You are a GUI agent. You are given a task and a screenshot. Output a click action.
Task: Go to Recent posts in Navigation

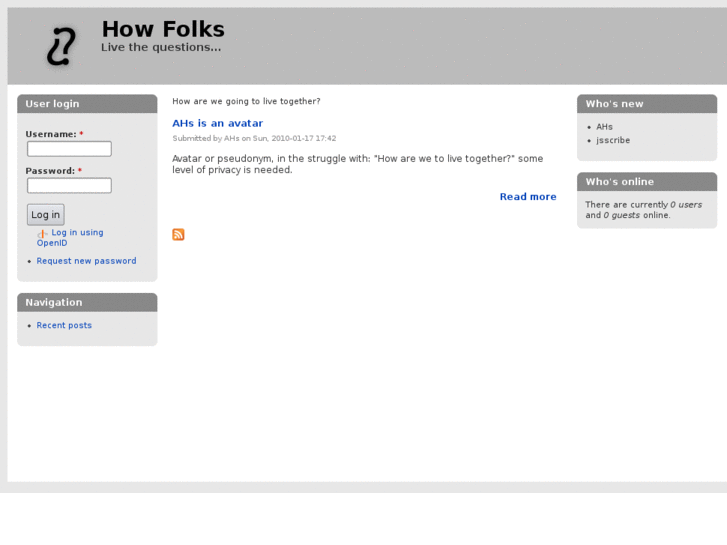tap(64, 325)
